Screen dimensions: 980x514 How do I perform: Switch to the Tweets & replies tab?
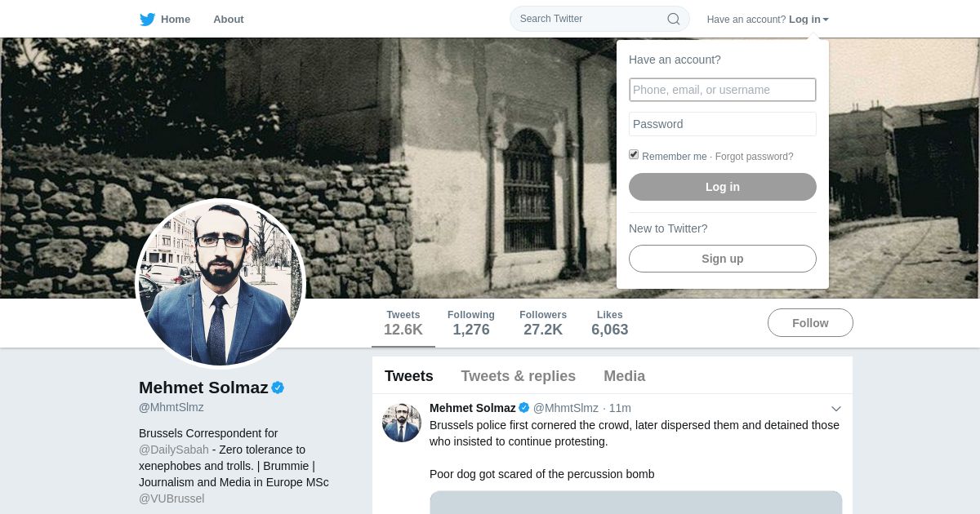518,376
